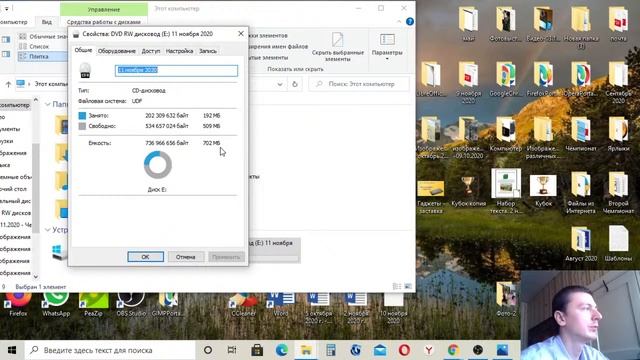640x360 pixels.
Task: Click the navigation pane scroll-up arrow
Action: 36,100
